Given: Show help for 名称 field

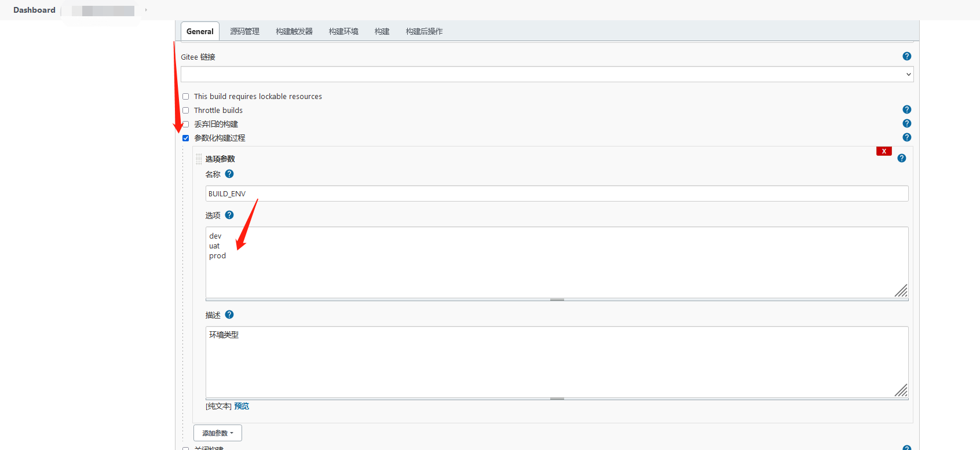Looking at the screenshot, I should pyautogui.click(x=229, y=174).
